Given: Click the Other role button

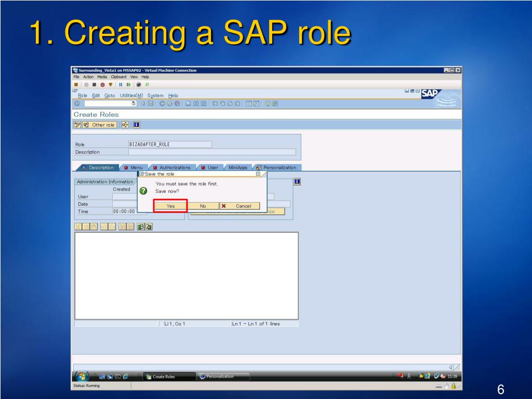Looking at the screenshot, I should tap(99, 125).
